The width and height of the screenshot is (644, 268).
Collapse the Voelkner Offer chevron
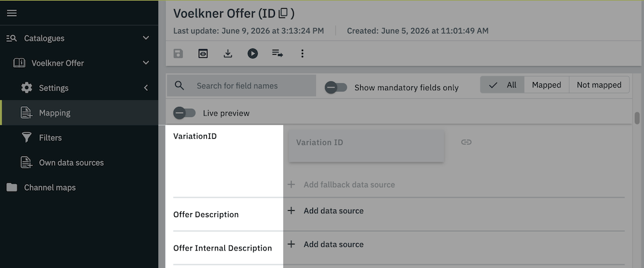146,63
